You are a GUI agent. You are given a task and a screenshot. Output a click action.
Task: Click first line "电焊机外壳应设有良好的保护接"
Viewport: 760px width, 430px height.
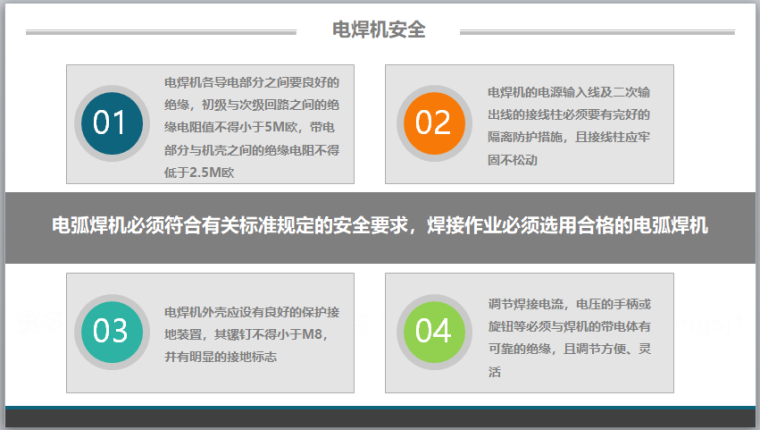[x=252, y=310]
